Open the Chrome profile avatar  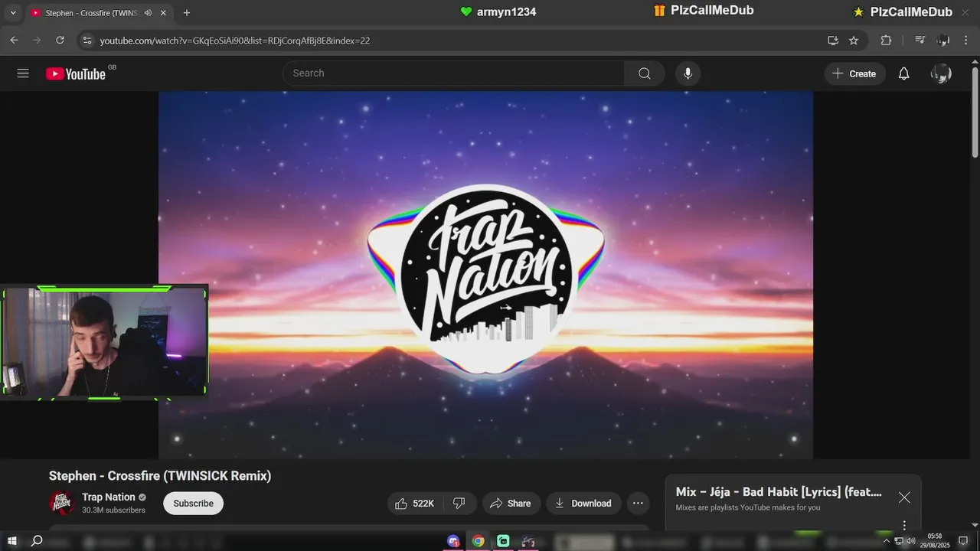943,40
